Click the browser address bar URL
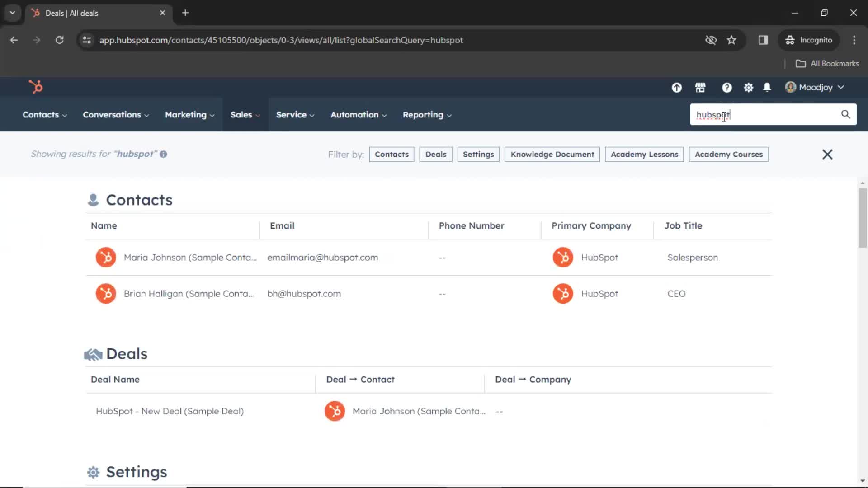Viewport: 868px width, 488px height. tap(281, 40)
